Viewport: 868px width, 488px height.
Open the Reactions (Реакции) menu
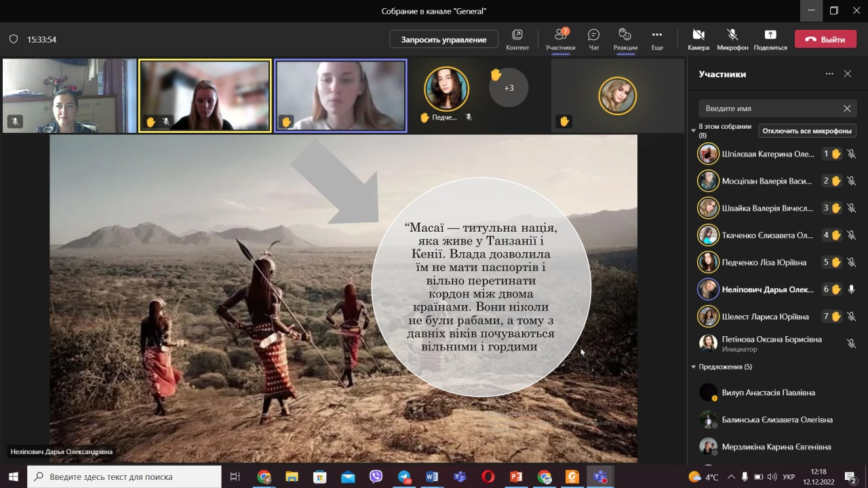pos(625,35)
